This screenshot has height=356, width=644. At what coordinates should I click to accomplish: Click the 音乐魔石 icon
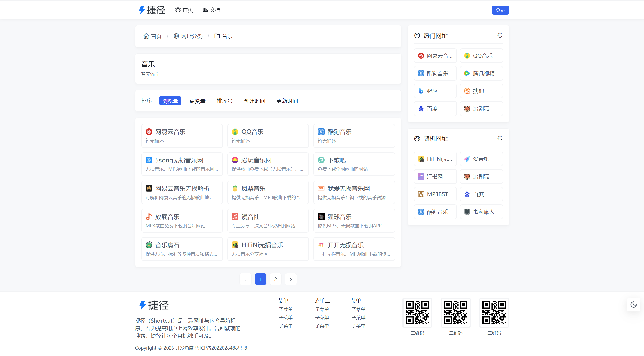(x=149, y=245)
